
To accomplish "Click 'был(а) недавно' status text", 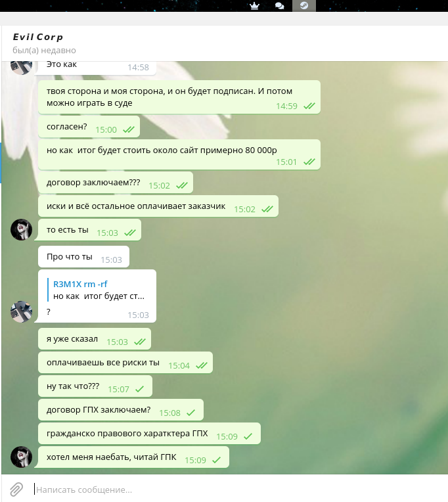I will 44,50.
